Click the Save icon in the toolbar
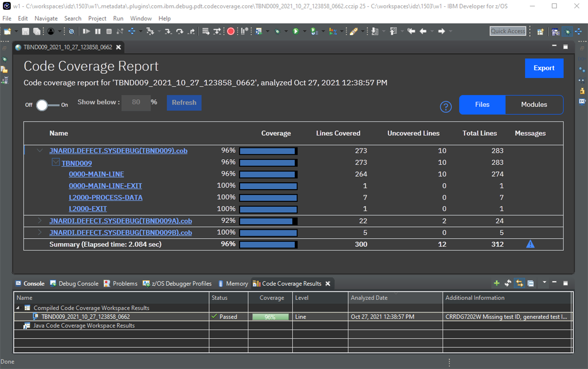 point(25,31)
